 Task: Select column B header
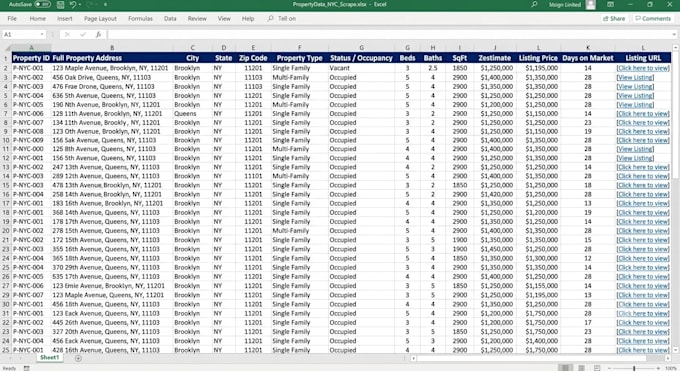(112, 48)
